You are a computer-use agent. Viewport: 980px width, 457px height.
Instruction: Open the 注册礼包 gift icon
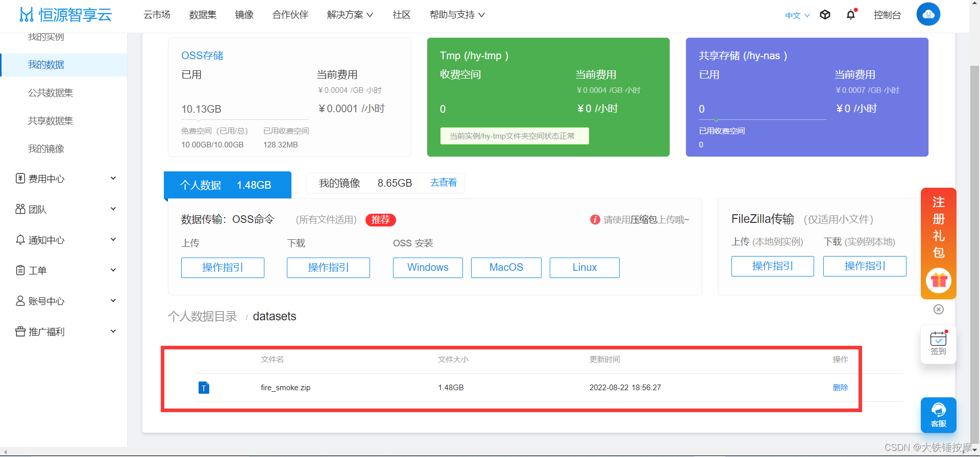point(939,281)
